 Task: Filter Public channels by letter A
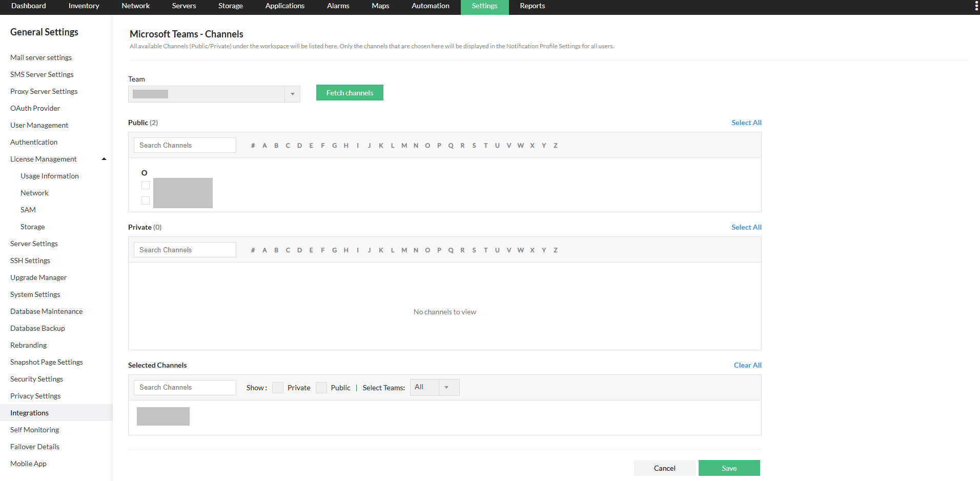(x=264, y=146)
